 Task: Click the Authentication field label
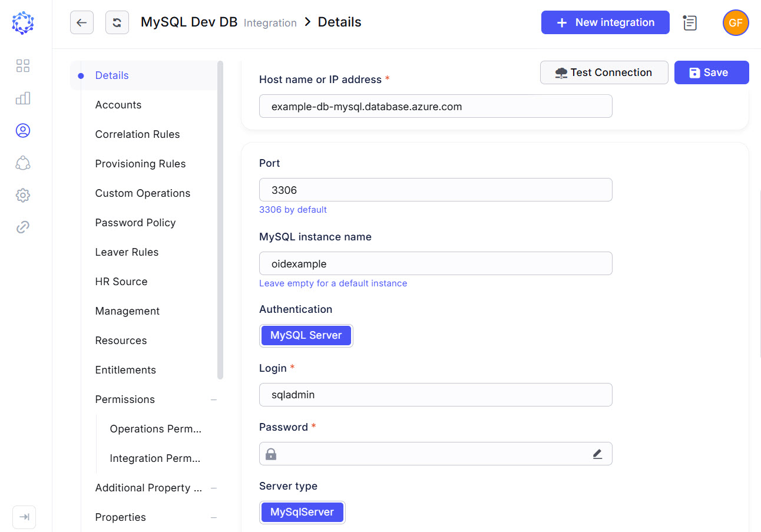[x=296, y=309]
